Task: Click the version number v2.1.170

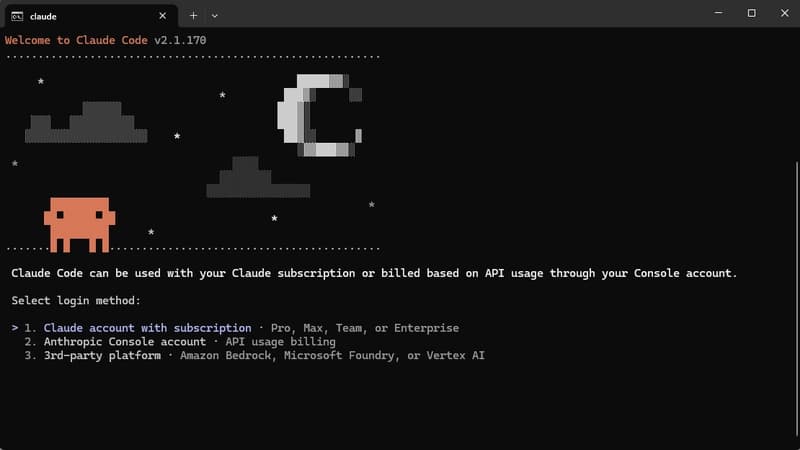Action: coord(180,40)
